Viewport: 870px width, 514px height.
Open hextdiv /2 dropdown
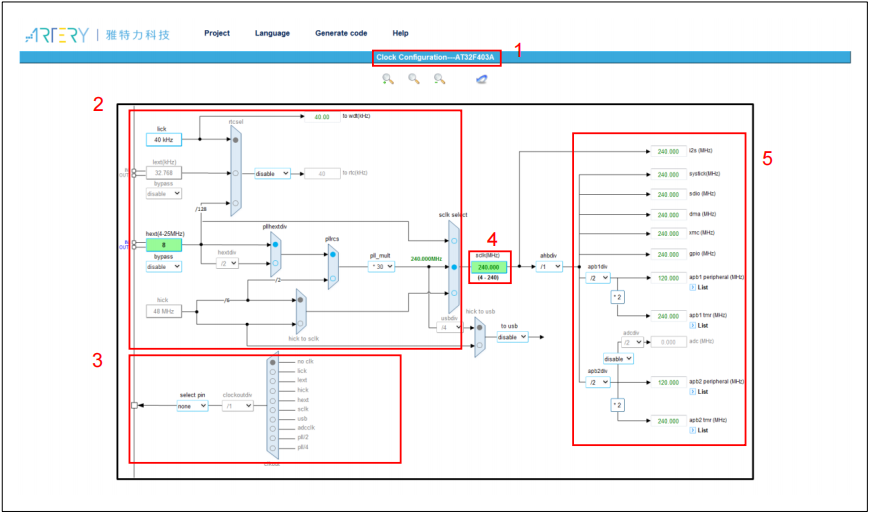pyautogui.click(x=227, y=263)
